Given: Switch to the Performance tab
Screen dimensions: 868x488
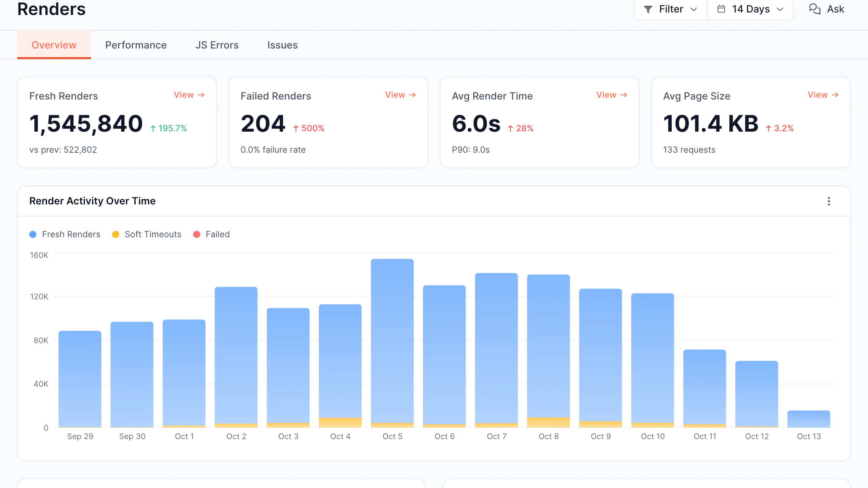Looking at the screenshot, I should [136, 45].
